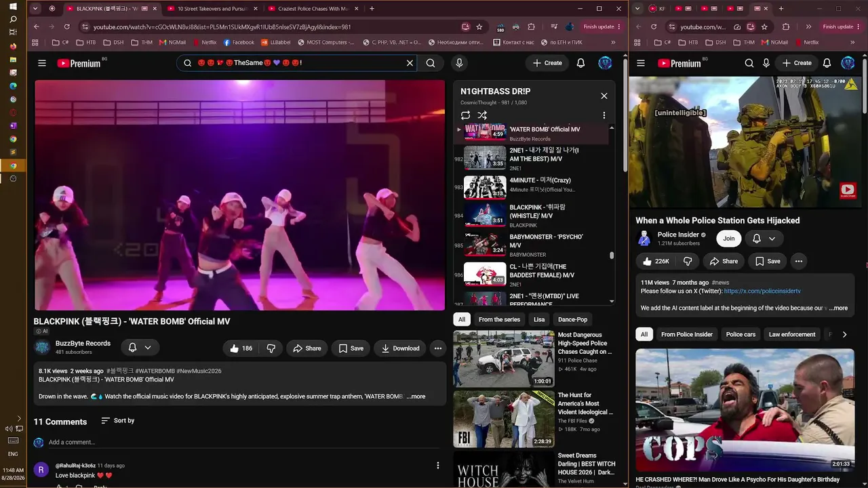
Task: Open playlist options three-dot menu
Action: click(x=604, y=115)
